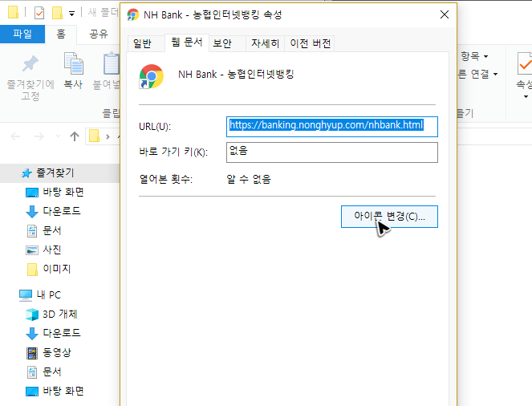This screenshot has width=532, height=406.
Task: Select 이미지 folder in navigation pane
Action: (x=57, y=269)
